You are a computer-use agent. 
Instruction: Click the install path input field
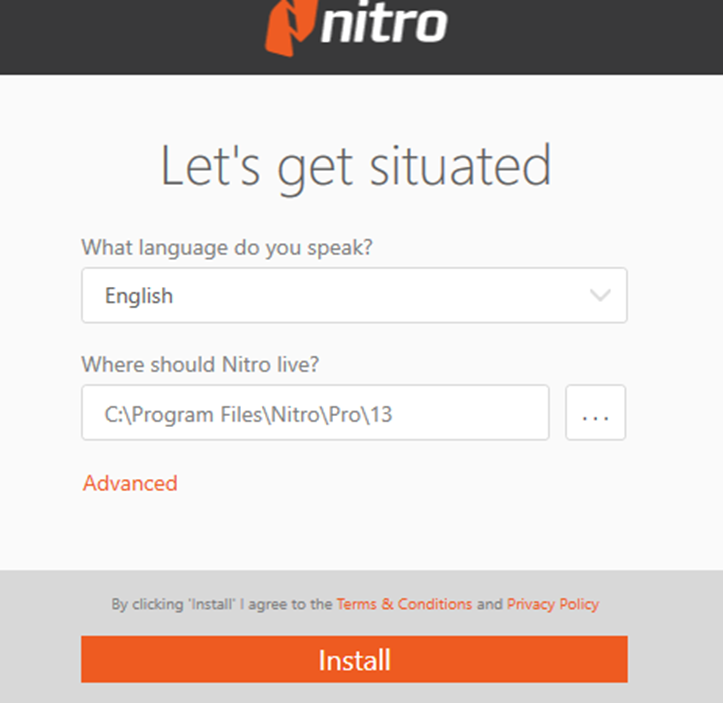pos(315,413)
